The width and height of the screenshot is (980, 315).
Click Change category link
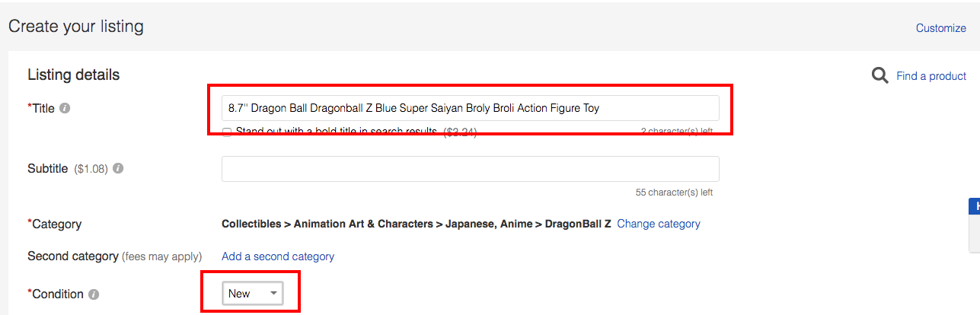pos(659,224)
